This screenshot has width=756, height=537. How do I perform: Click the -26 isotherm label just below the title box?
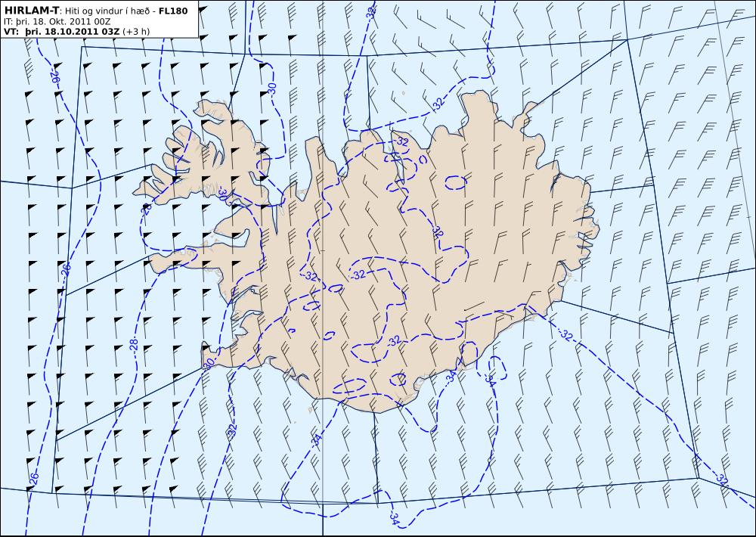55,76
